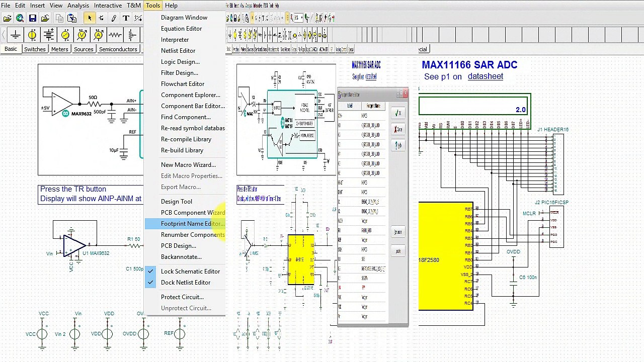The width and height of the screenshot is (644, 362).
Task: Open Component Bar Editor... entry
Action: click(x=184, y=106)
